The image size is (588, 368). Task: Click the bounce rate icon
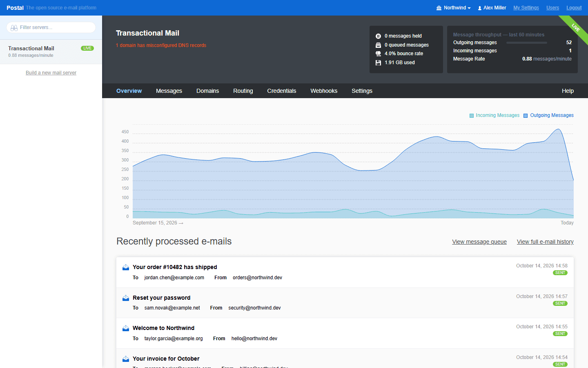click(378, 54)
